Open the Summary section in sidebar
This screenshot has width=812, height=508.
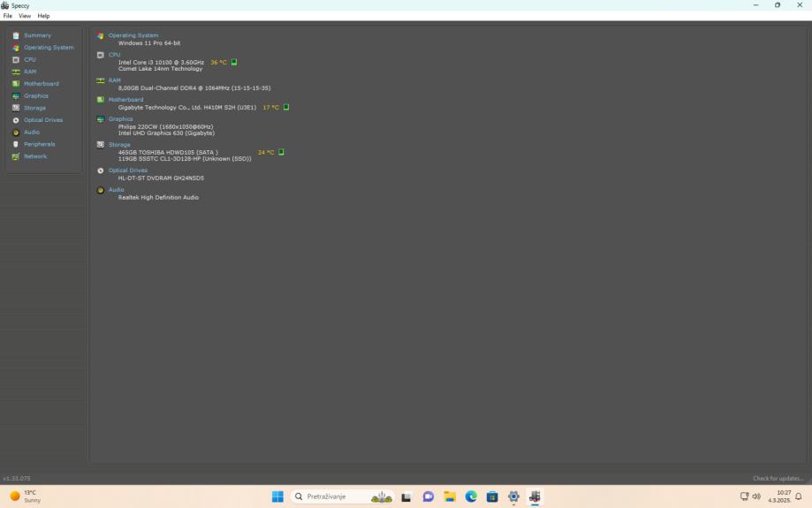coord(37,35)
